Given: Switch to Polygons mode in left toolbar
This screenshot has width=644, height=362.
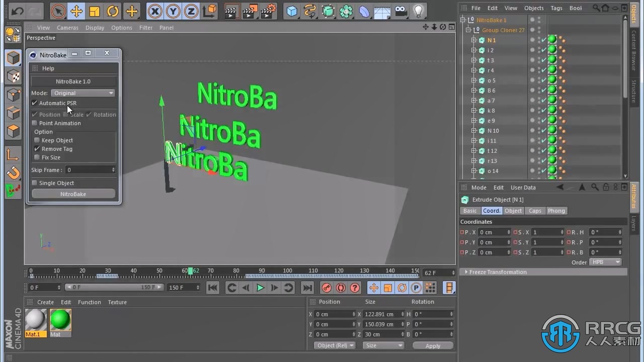Looking at the screenshot, I should pos(13,132).
